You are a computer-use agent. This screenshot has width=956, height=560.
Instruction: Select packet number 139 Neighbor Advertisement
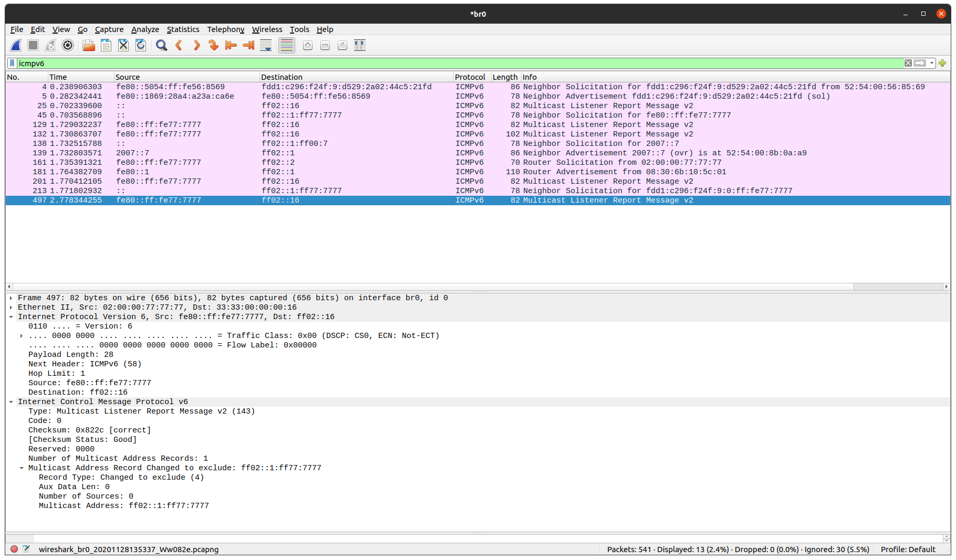[315, 153]
